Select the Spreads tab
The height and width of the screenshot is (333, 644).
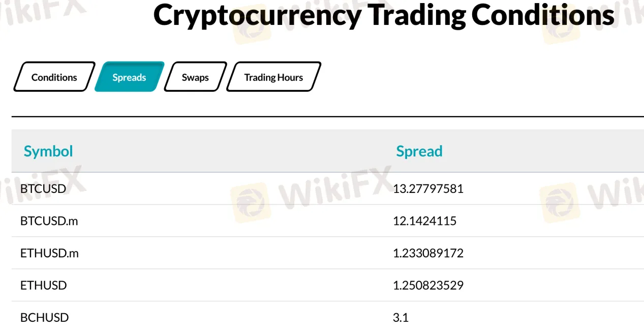coord(129,77)
